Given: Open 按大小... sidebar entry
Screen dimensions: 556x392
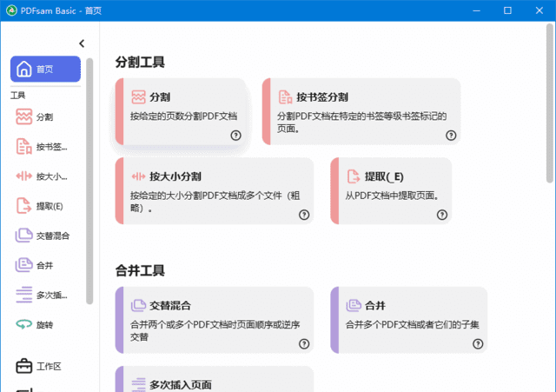Looking at the screenshot, I should coord(52,176).
